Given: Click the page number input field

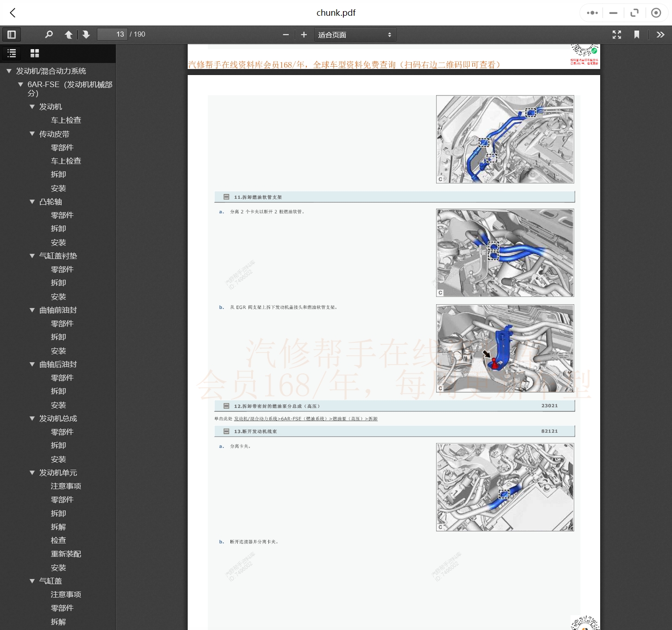Looking at the screenshot, I should point(112,35).
